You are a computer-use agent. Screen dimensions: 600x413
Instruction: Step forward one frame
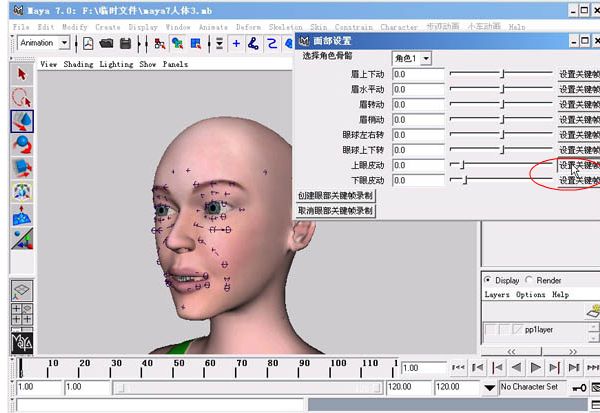pyautogui.click(x=574, y=367)
